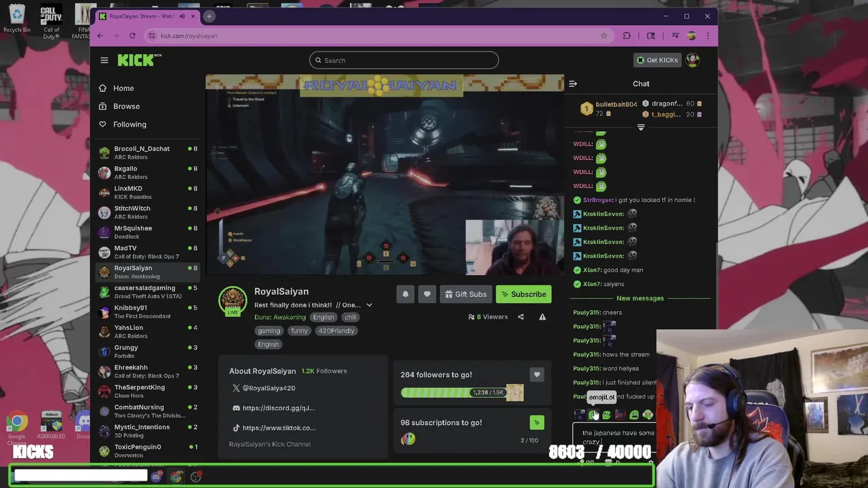
Task: Click the Subscribe button
Action: [x=524, y=294]
